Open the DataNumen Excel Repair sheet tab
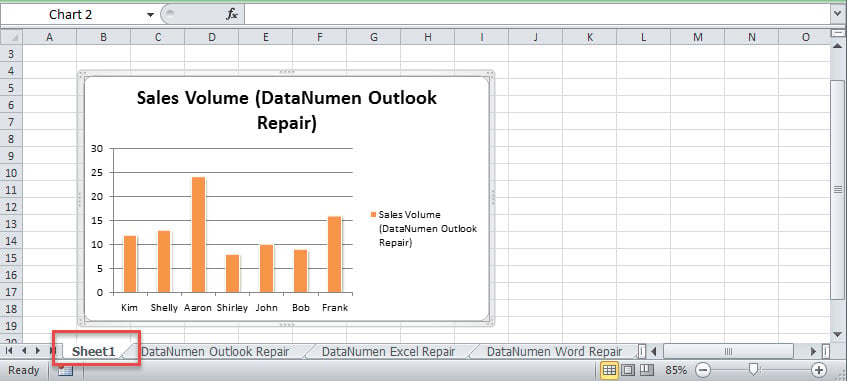This screenshot has height=381, width=847. 388,351
